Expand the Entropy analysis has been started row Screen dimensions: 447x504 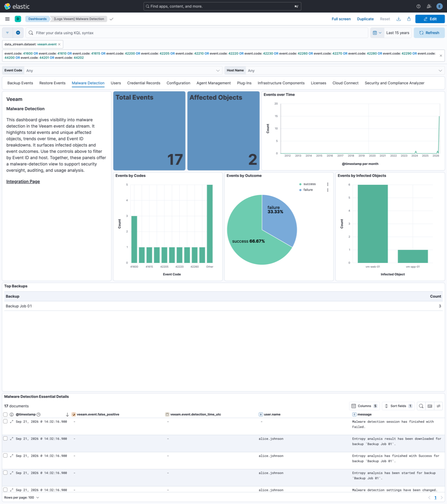[x=11, y=473]
